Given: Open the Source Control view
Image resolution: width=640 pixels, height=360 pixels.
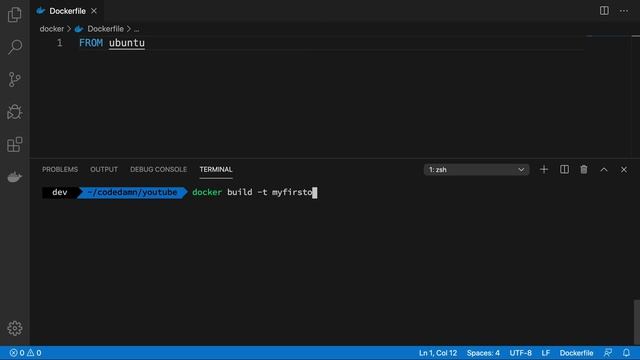Looking at the screenshot, I should point(15,80).
